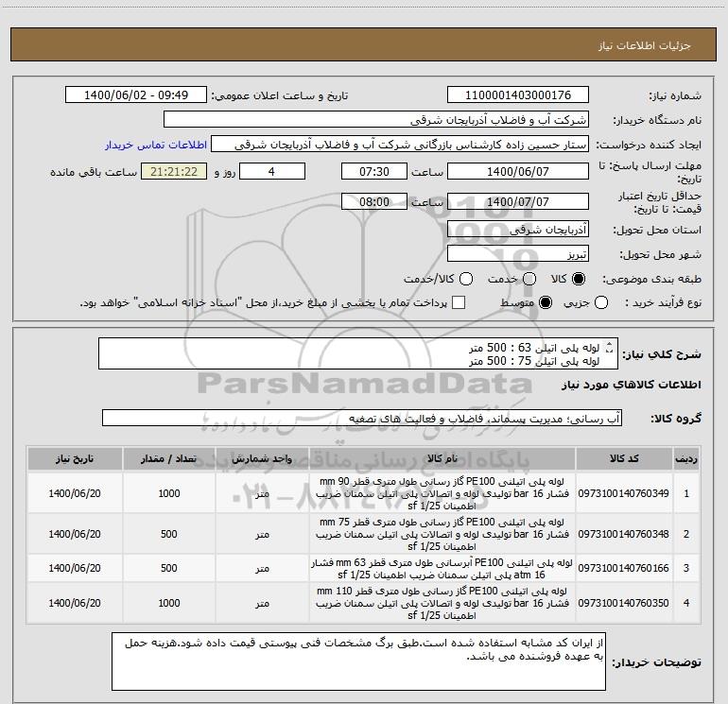Choose the متوسط purchase type radio

tap(546, 302)
